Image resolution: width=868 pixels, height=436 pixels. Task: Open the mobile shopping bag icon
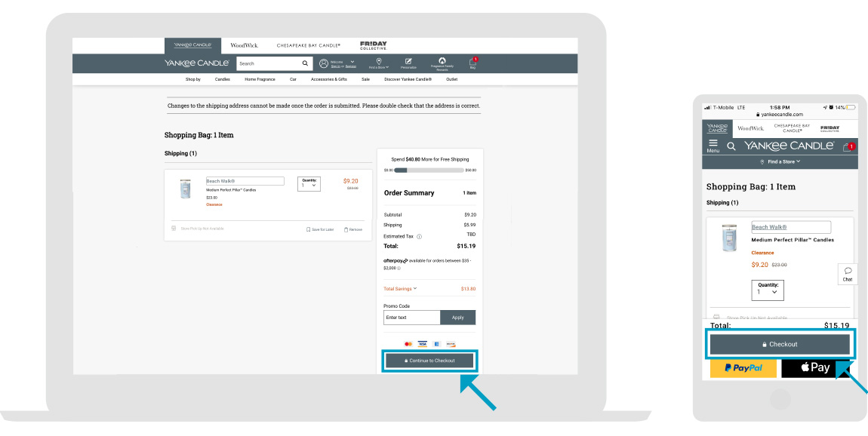848,146
